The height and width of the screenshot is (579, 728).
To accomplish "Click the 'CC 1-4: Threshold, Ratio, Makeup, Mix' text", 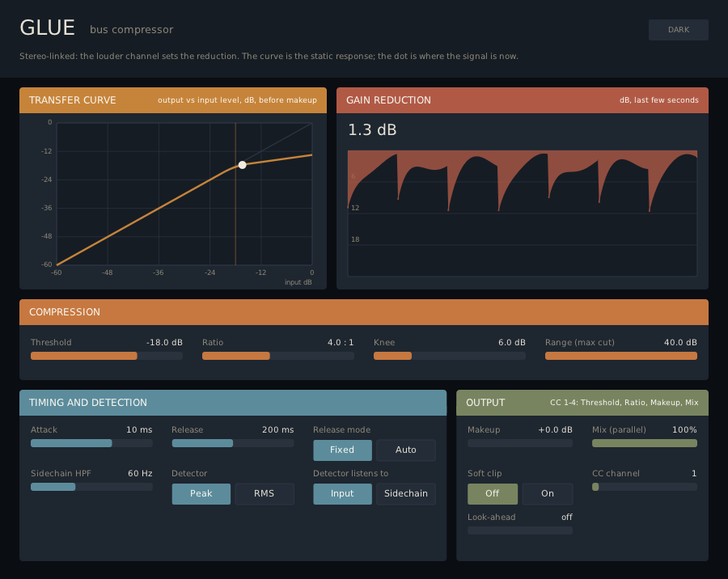I will [x=624, y=403].
